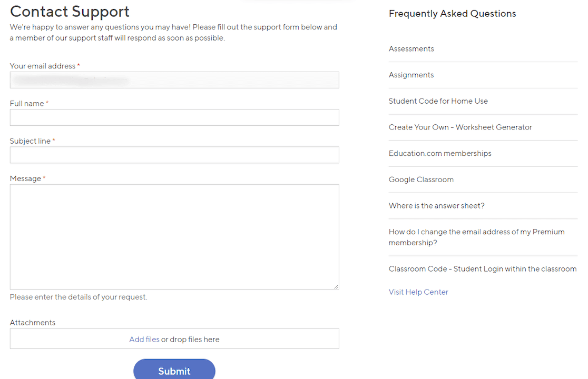Open "Student Code for Home Use" FAQ

(438, 101)
